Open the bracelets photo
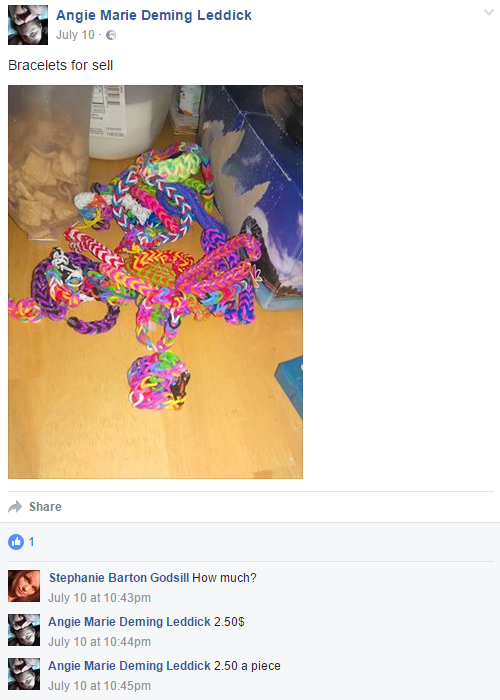This screenshot has height=700, width=500. [x=155, y=282]
